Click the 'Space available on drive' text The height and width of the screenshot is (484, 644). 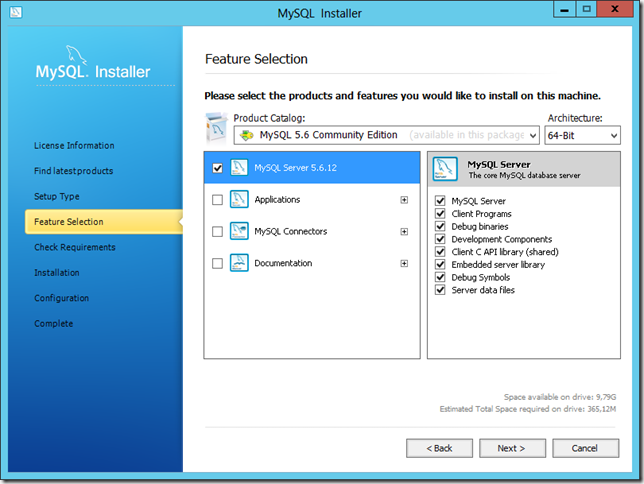point(560,397)
